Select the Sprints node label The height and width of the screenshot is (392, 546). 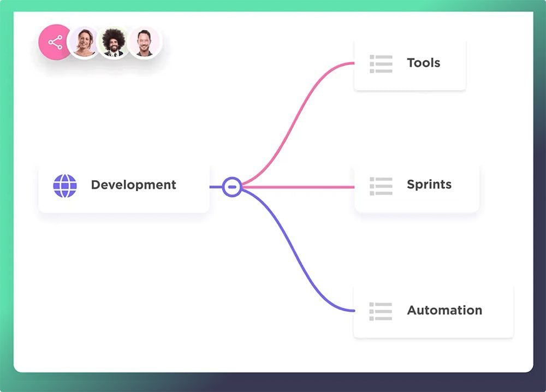[x=429, y=185]
